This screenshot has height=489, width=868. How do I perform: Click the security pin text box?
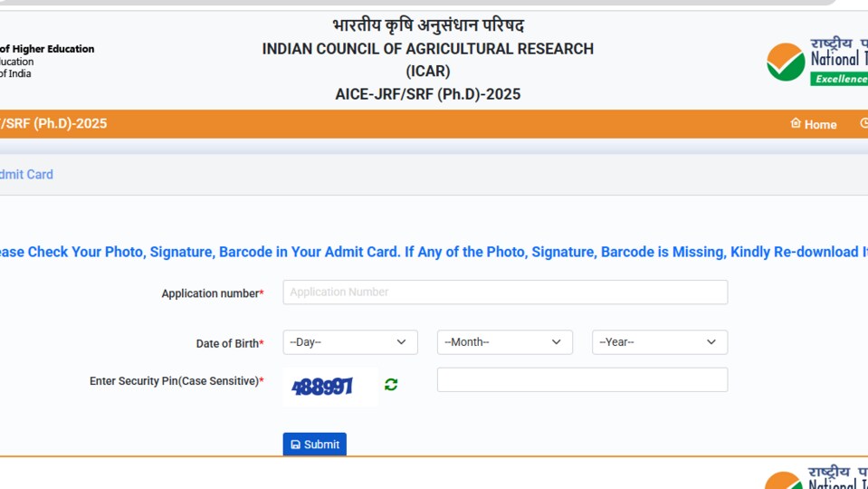pos(582,379)
